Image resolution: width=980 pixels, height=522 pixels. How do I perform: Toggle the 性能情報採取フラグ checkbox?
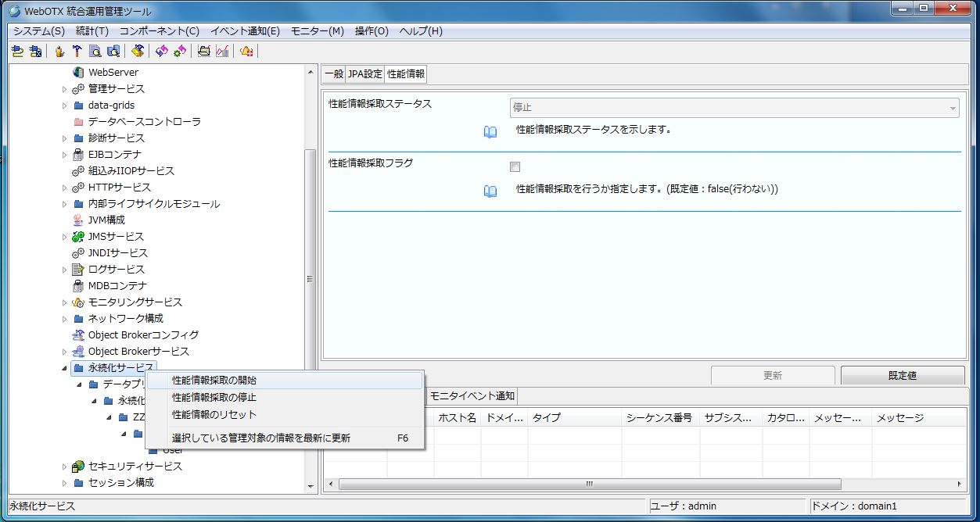click(515, 166)
